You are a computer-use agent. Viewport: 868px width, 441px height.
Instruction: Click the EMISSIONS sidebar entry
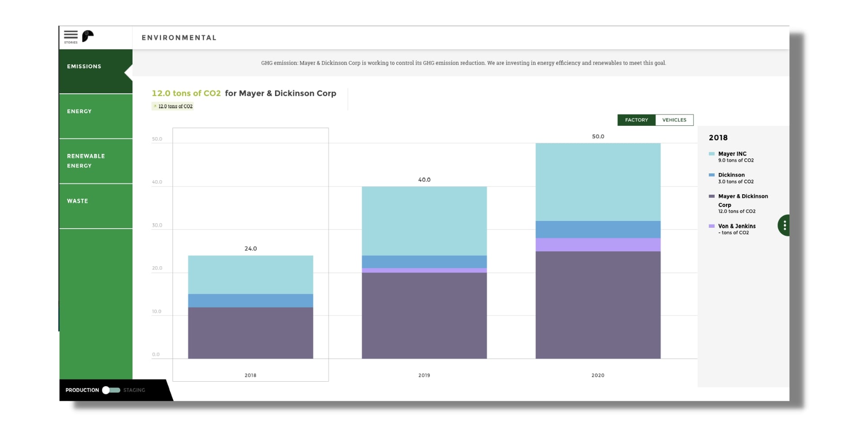84,67
